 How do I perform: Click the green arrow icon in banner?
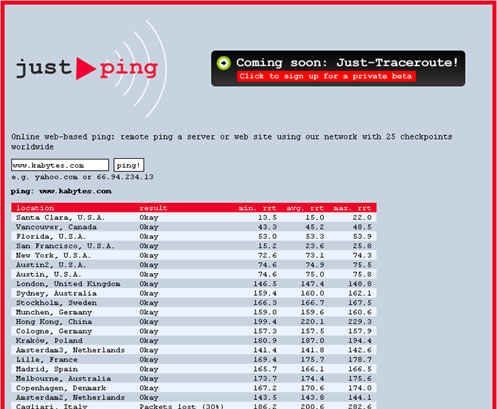click(223, 63)
